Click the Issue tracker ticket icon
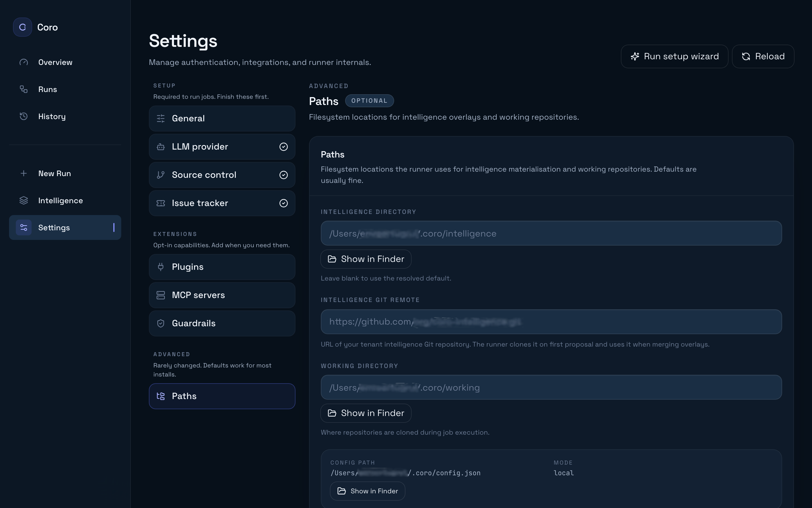Image resolution: width=812 pixels, height=508 pixels. 161,203
